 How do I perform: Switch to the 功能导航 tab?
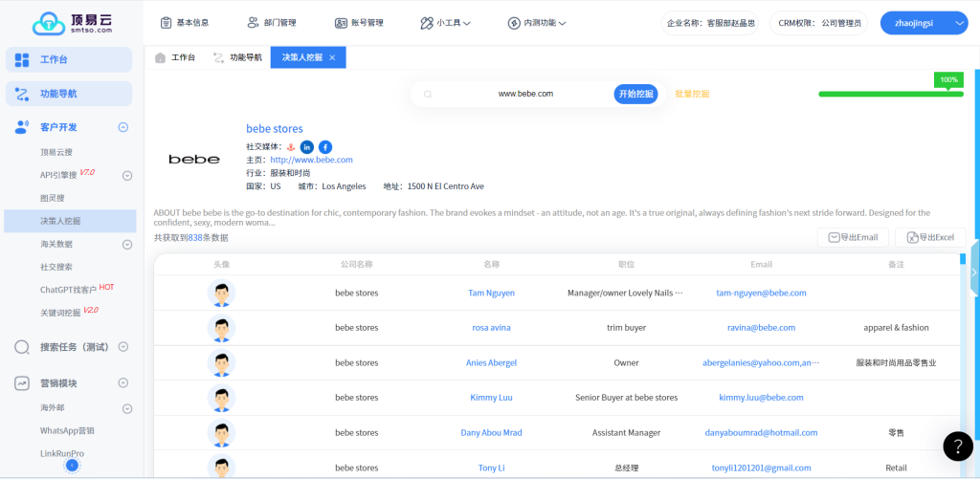click(x=237, y=58)
